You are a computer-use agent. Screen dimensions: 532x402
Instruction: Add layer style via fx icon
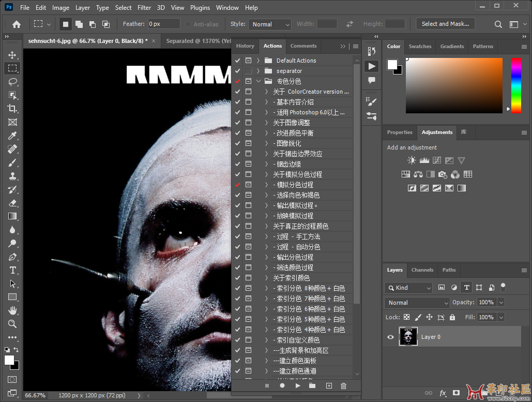[x=443, y=393]
